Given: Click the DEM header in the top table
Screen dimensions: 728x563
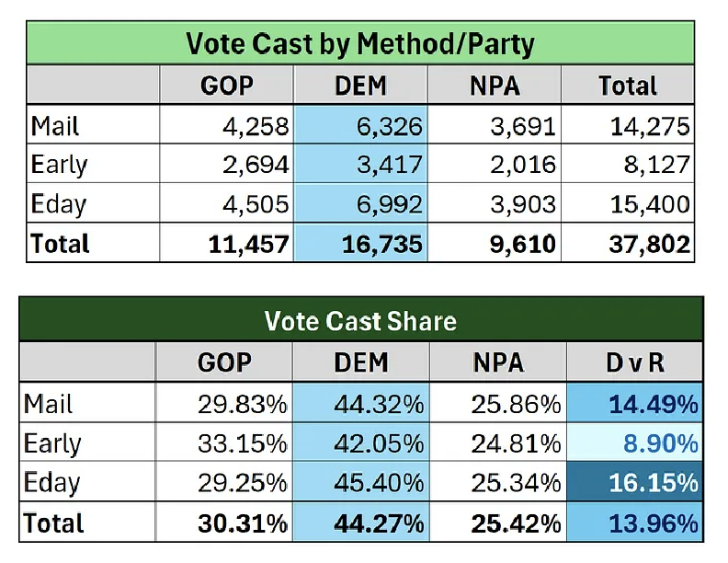Looking at the screenshot, I should tap(359, 86).
